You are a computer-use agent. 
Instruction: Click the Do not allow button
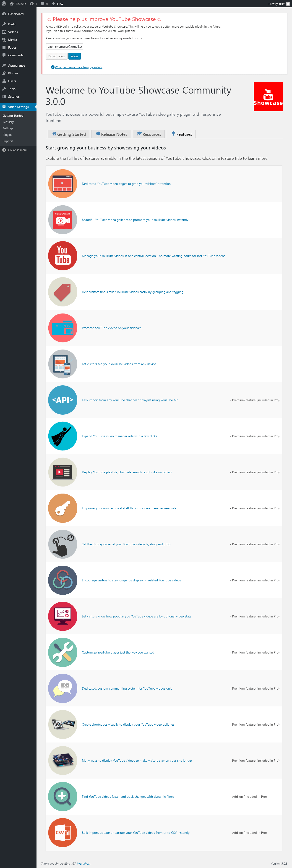coord(57,56)
